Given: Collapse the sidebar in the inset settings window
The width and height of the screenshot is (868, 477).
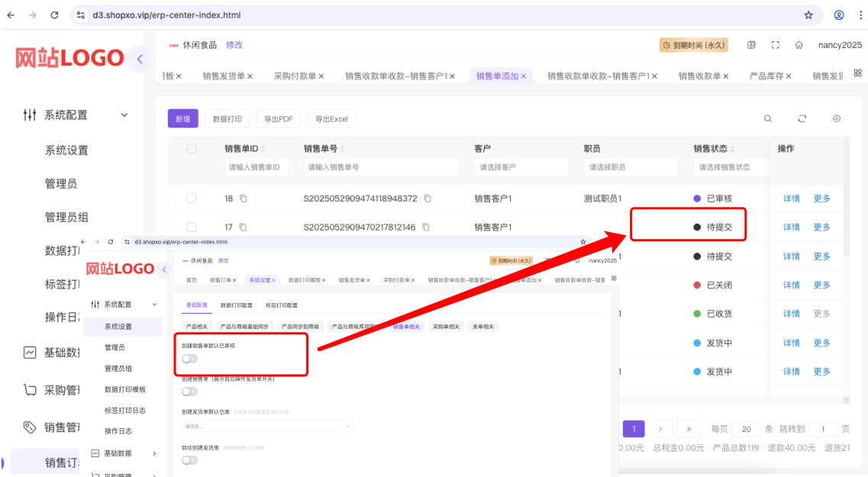Looking at the screenshot, I should point(164,269).
